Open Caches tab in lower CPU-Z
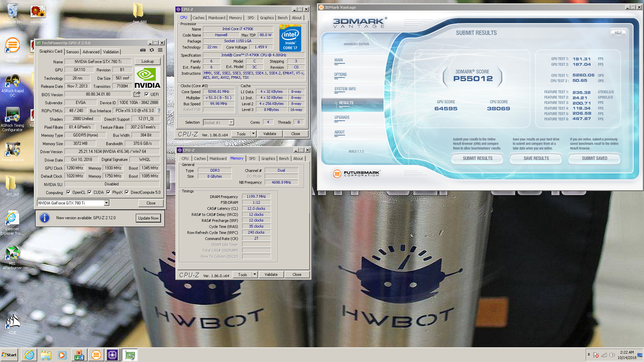 200,159
